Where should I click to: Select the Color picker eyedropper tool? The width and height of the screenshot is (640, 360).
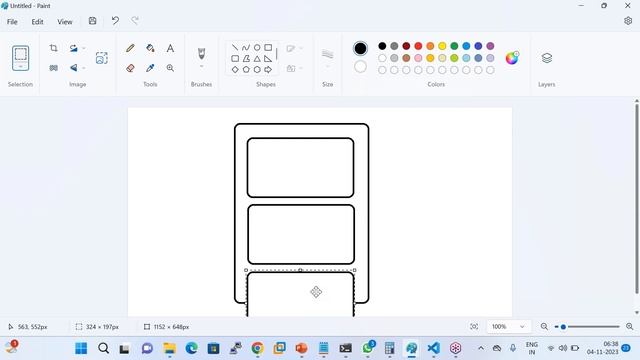150,68
